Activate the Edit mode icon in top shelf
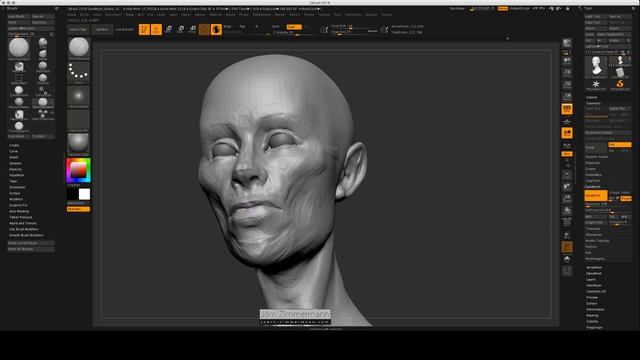Screen dimensions: 640x360 (144, 29)
